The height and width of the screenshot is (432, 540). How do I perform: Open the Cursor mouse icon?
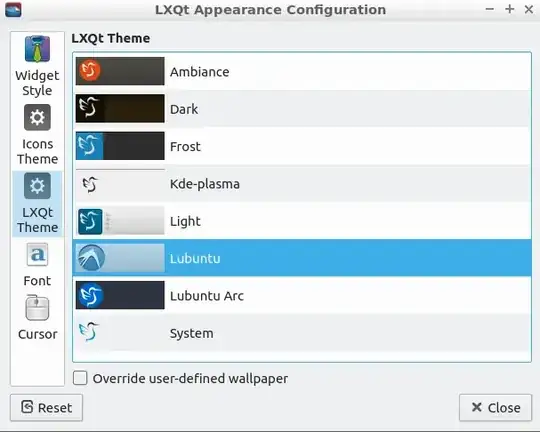coord(37,308)
